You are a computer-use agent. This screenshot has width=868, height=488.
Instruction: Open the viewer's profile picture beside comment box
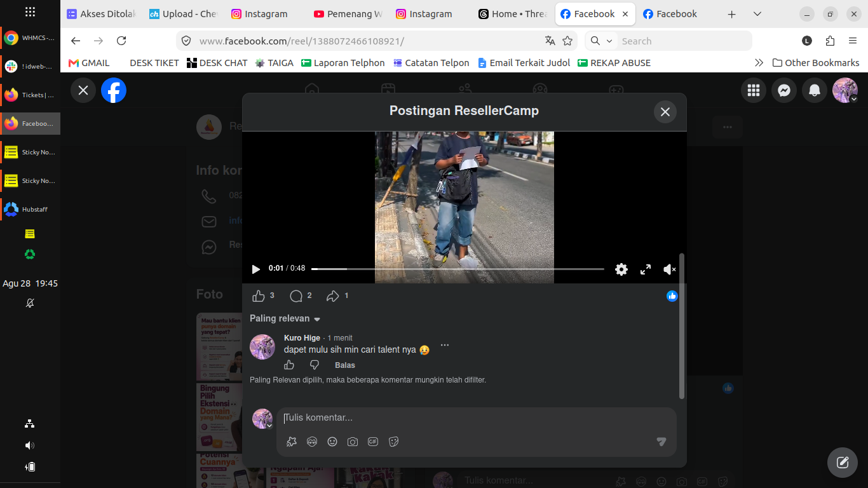point(262,419)
